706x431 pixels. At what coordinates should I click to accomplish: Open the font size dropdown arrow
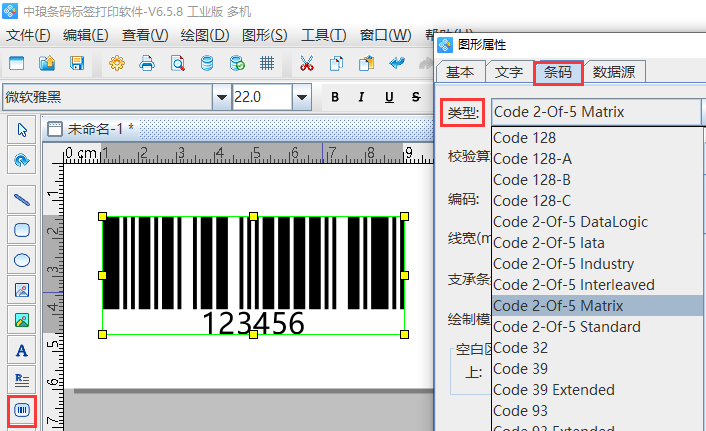(x=302, y=97)
